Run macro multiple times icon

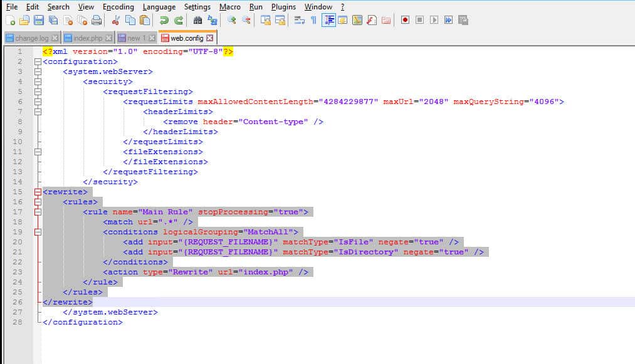[x=448, y=20]
